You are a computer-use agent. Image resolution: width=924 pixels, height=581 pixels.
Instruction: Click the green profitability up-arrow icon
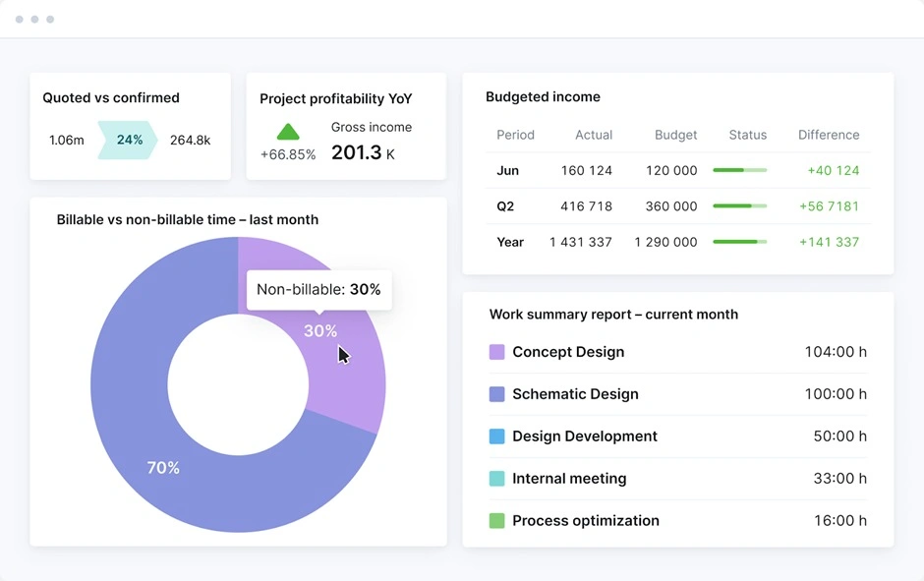coord(288,132)
